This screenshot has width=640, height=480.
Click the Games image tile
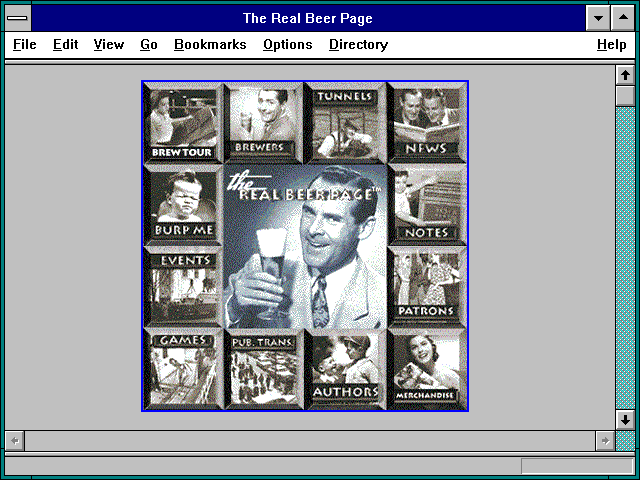[x=183, y=369]
